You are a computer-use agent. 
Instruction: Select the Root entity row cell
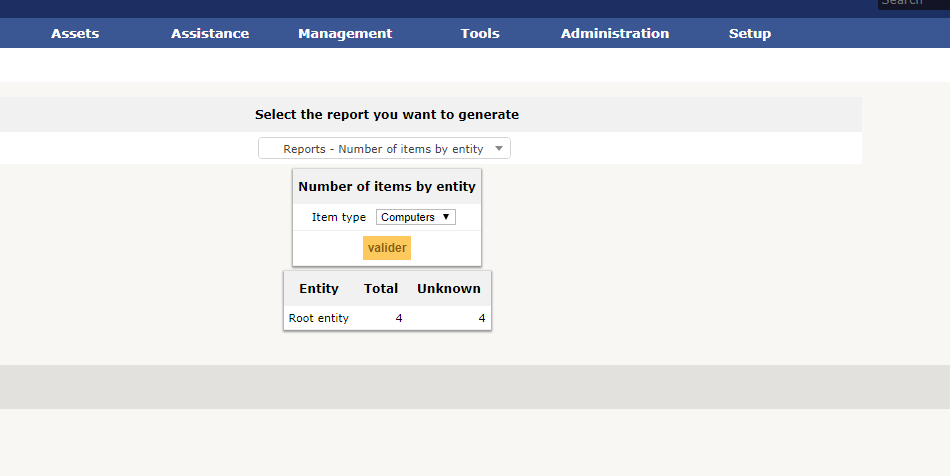pos(319,318)
